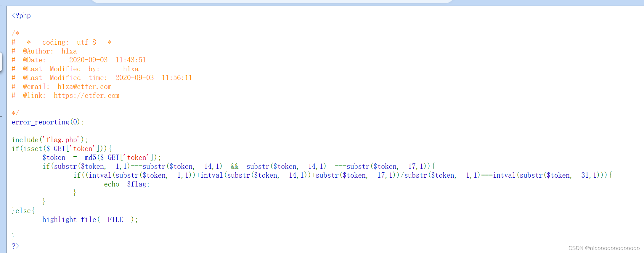The height and width of the screenshot is (253, 644).
Task: Click the comment closing '*/' marker
Action: click(x=15, y=113)
